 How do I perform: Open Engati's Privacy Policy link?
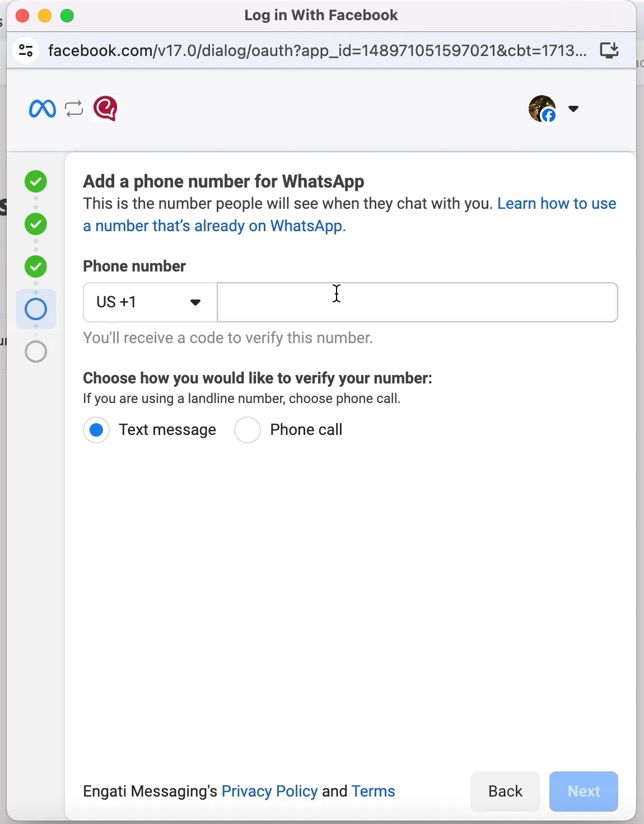pos(269,791)
